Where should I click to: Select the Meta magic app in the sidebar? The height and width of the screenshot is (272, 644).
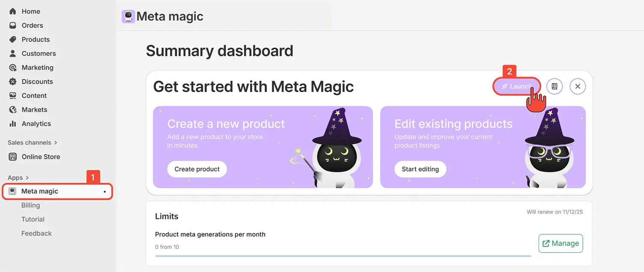pos(41,191)
